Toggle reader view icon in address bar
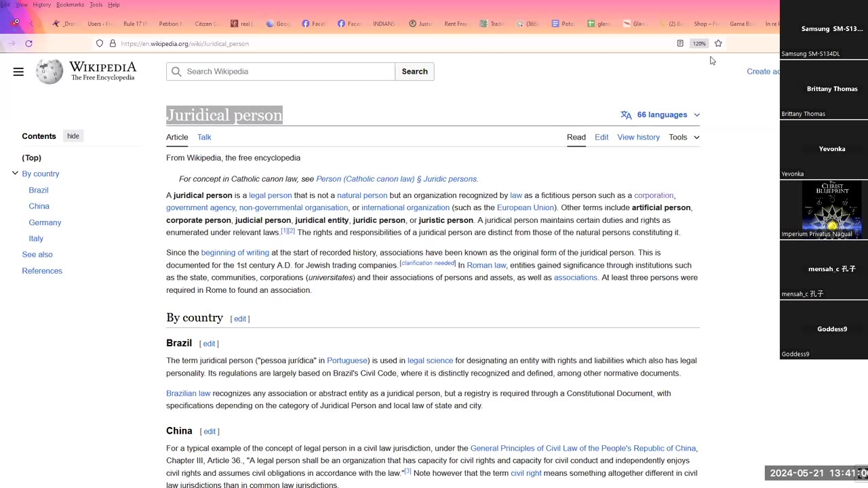 pyautogui.click(x=680, y=43)
